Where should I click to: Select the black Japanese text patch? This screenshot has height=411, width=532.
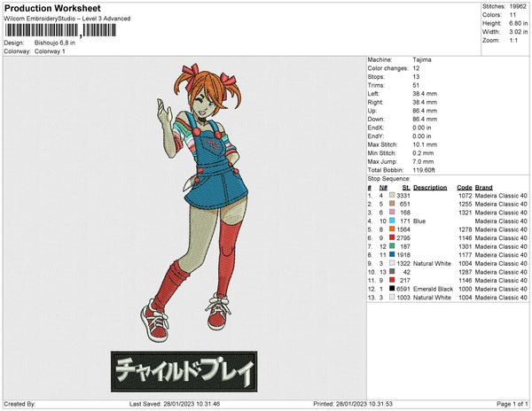[x=184, y=371]
